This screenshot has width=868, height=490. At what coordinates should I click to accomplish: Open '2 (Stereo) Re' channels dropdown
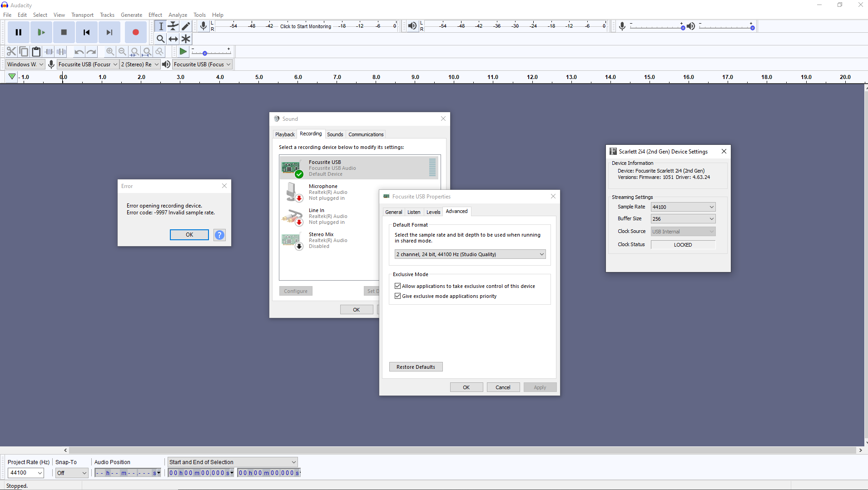tap(140, 64)
